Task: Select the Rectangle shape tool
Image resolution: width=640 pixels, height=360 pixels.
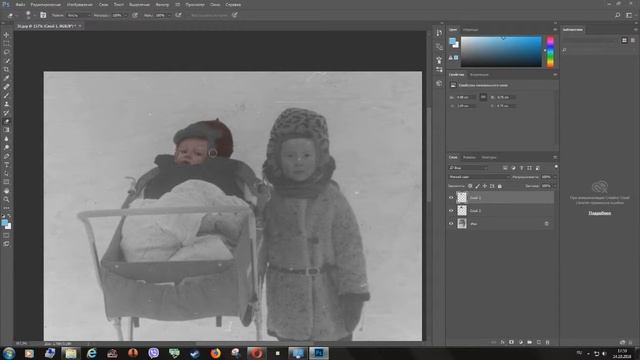Action: coord(6,182)
